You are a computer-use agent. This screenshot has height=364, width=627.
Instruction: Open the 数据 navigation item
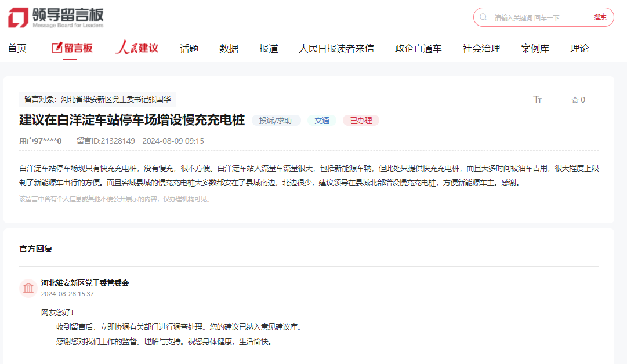click(229, 48)
